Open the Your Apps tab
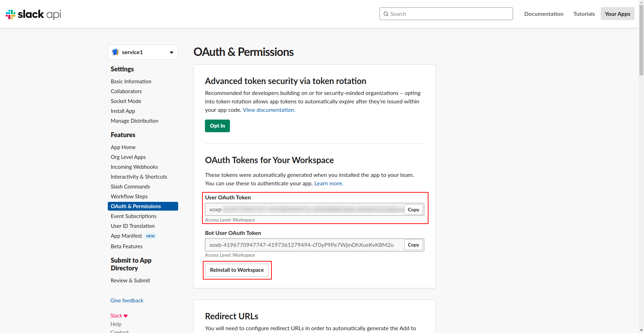 (617, 14)
